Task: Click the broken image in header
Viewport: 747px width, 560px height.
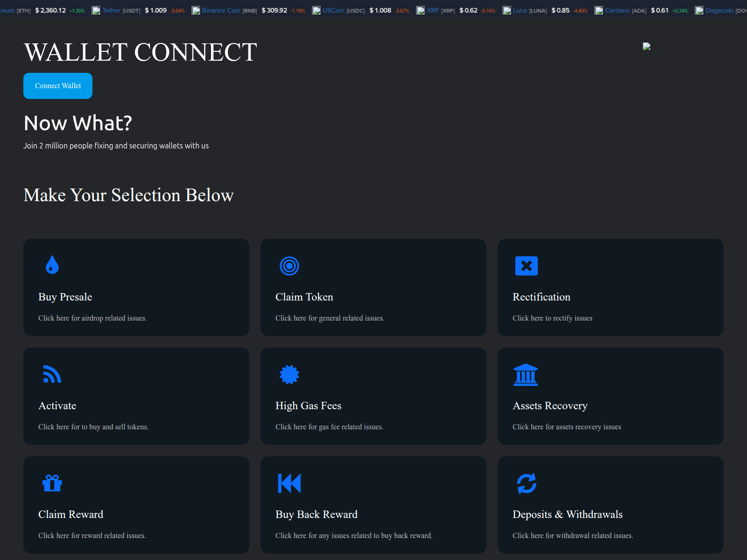Action: [647, 46]
